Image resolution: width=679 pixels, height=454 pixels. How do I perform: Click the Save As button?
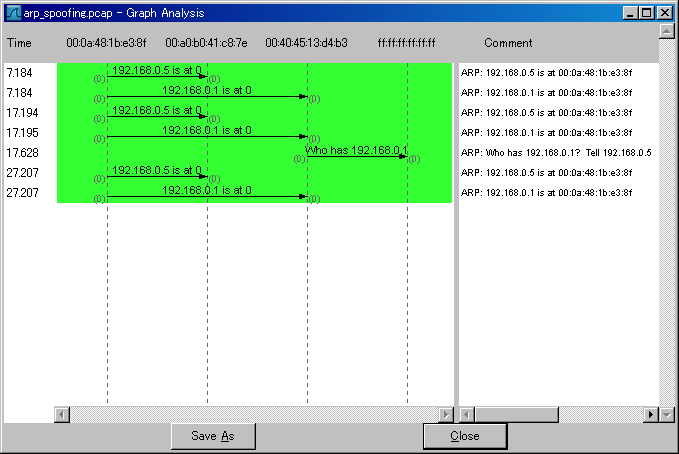[212, 436]
